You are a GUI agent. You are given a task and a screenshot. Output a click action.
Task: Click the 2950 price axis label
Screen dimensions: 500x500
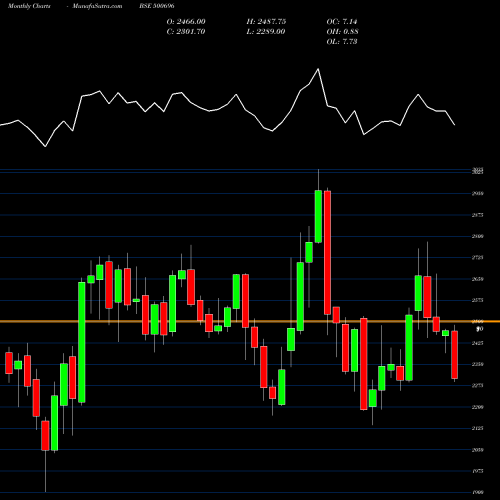pyautogui.click(x=478, y=193)
